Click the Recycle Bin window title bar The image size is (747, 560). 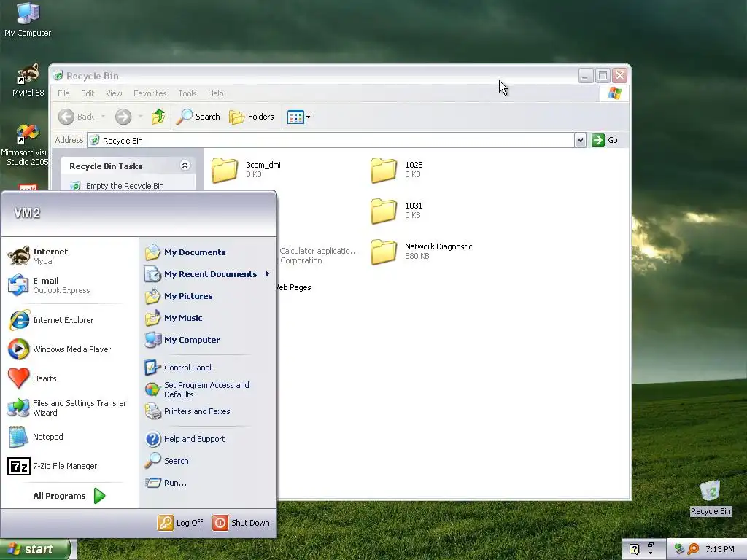coord(314,76)
